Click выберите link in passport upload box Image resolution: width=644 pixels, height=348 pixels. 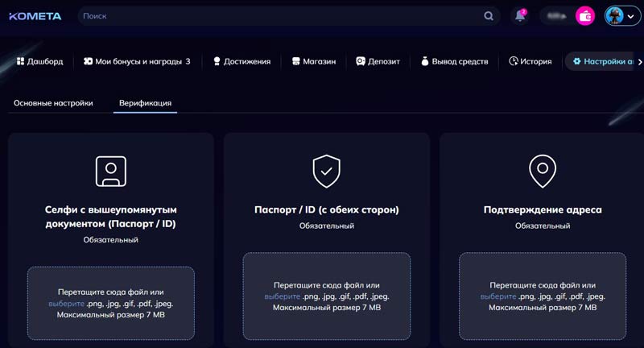(x=282, y=297)
